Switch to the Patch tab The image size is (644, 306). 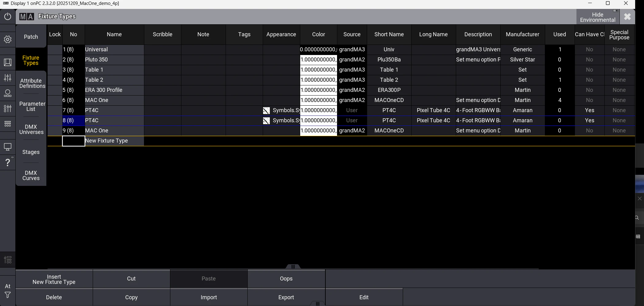31,37
